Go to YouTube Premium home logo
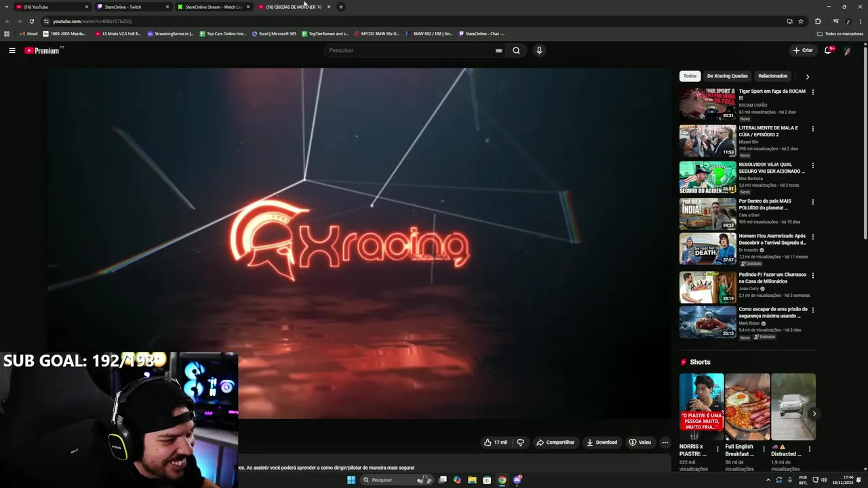The width and height of the screenshot is (868, 488). (42, 50)
